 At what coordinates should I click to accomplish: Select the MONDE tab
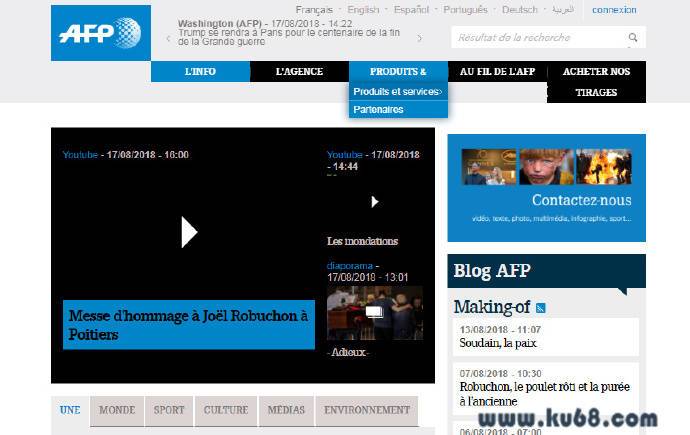pos(117,410)
